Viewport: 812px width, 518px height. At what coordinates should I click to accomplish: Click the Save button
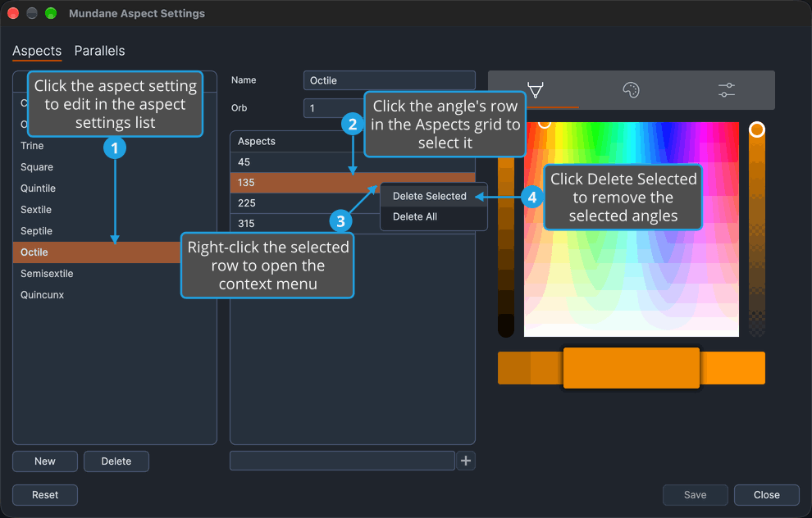[x=695, y=495]
